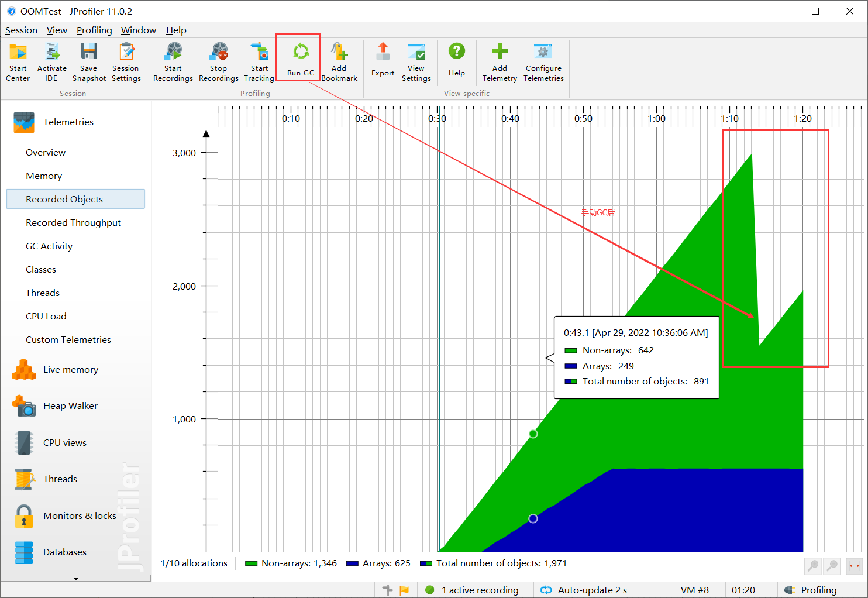
Task: Click the green Non-arrays legend swatch
Action: click(x=252, y=563)
